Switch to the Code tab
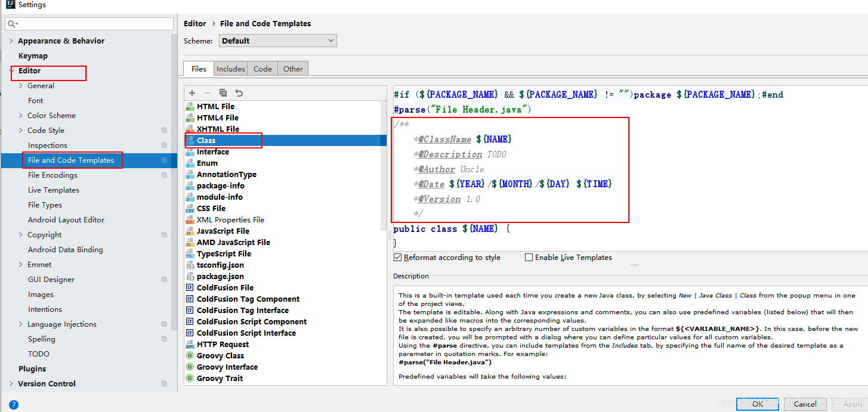 (262, 69)
